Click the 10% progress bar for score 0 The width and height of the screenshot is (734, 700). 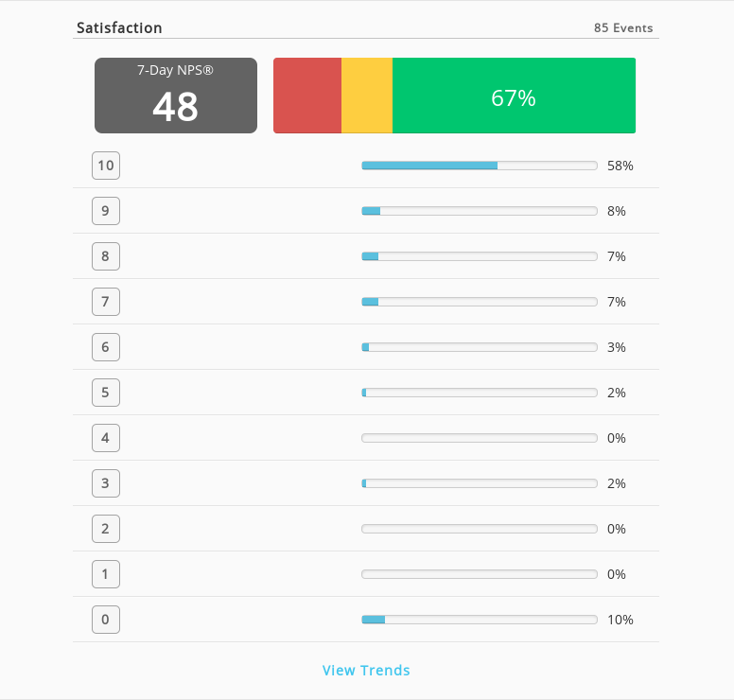tap(480, 620)
